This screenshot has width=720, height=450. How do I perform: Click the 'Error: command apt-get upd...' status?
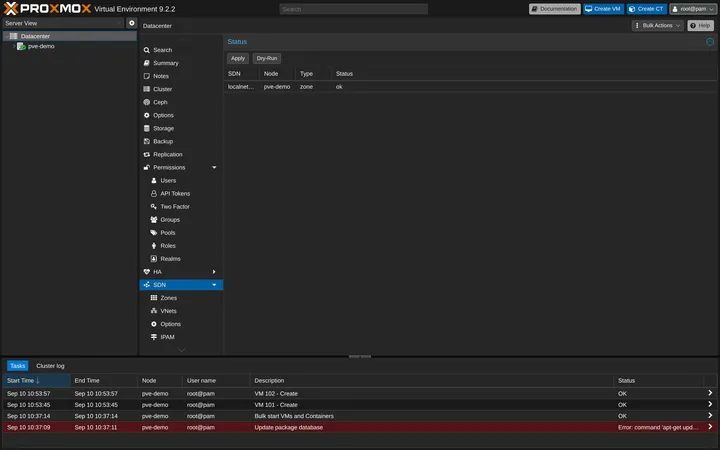click(658, 427)
